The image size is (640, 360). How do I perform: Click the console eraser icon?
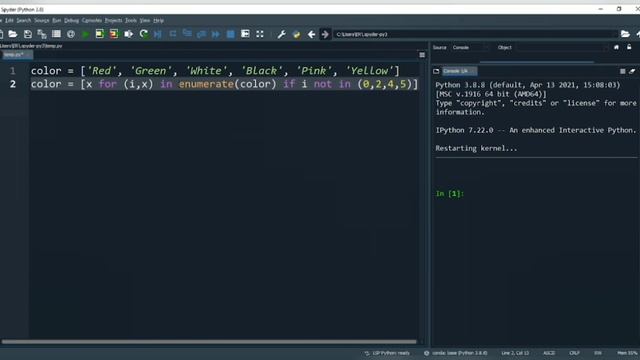tap(632, 71)
